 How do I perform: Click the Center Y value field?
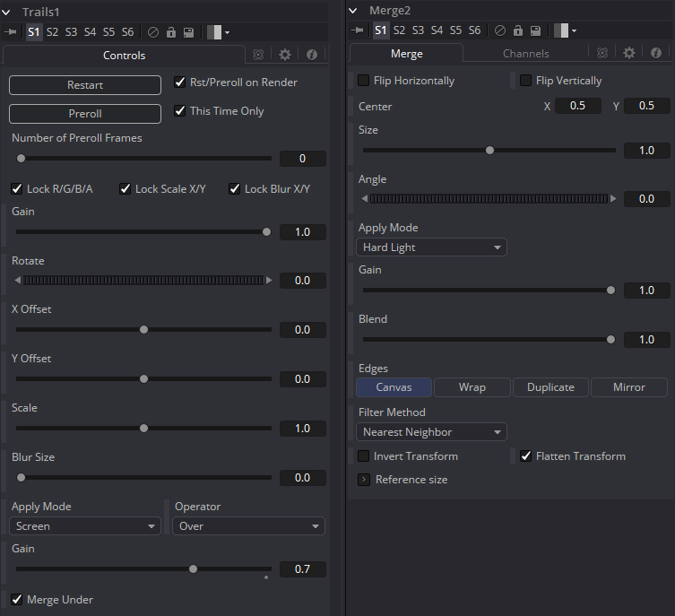[646, 106]
